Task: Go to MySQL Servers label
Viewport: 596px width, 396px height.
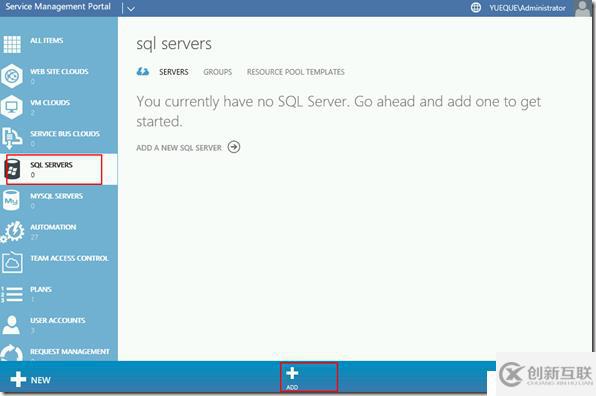Action: (57, 196)
